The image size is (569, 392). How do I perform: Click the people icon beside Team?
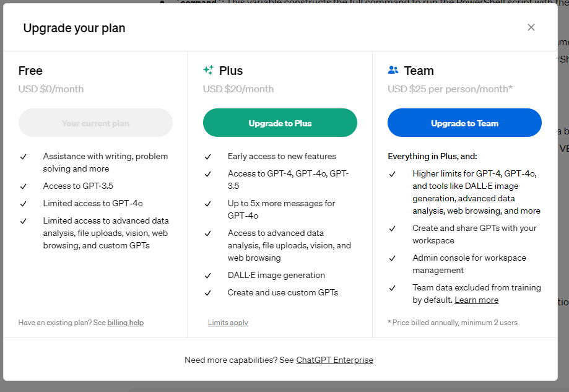tap(393, 71)
